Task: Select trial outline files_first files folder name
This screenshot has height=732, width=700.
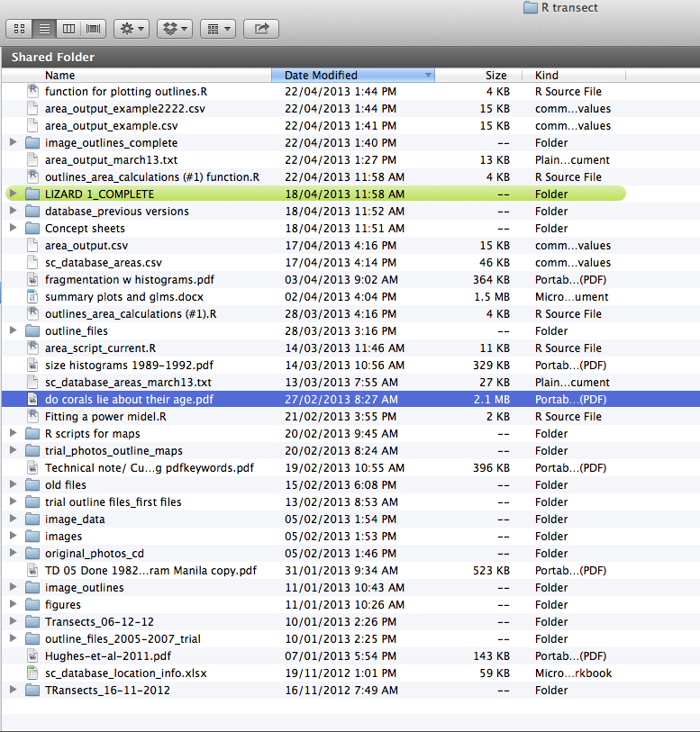Action: [113, 502]
